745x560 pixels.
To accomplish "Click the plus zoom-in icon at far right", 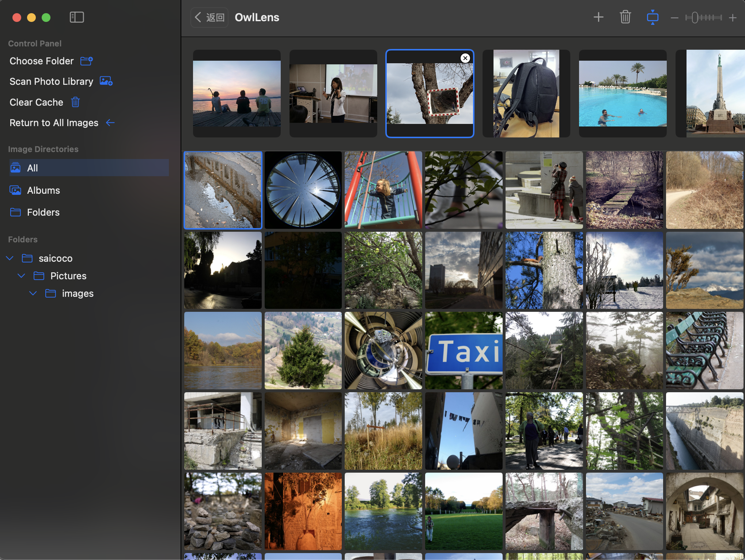I will tap(733, 18).
